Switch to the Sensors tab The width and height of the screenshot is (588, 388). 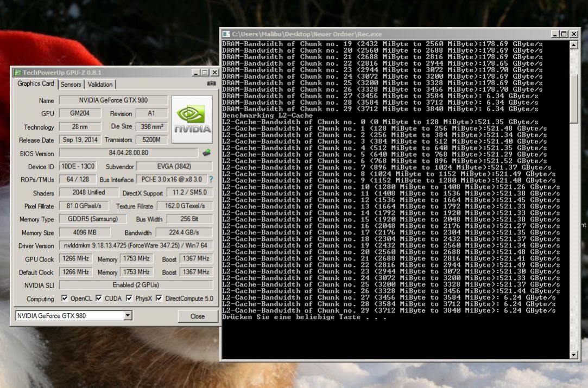[x=71, y=84]
